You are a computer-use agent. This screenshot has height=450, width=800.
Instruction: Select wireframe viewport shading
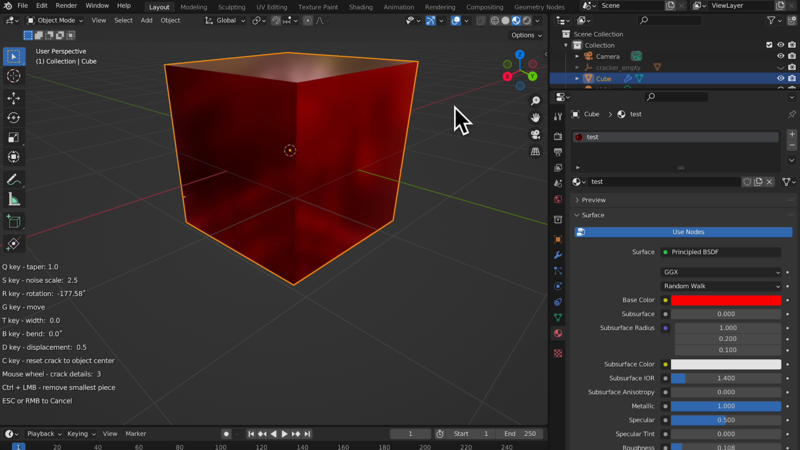[x=494, y=20]
